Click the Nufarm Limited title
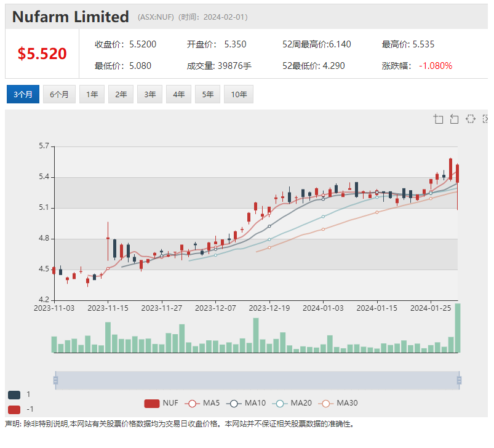Image resolution: width=494 pixels, height=448 pixels. [71, 17]
